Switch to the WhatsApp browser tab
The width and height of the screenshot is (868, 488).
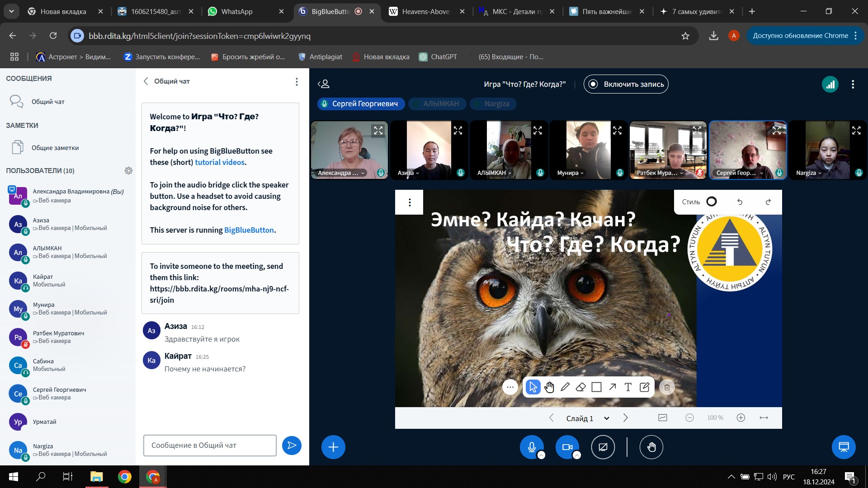pyautogui.click(x=245, y=12)
